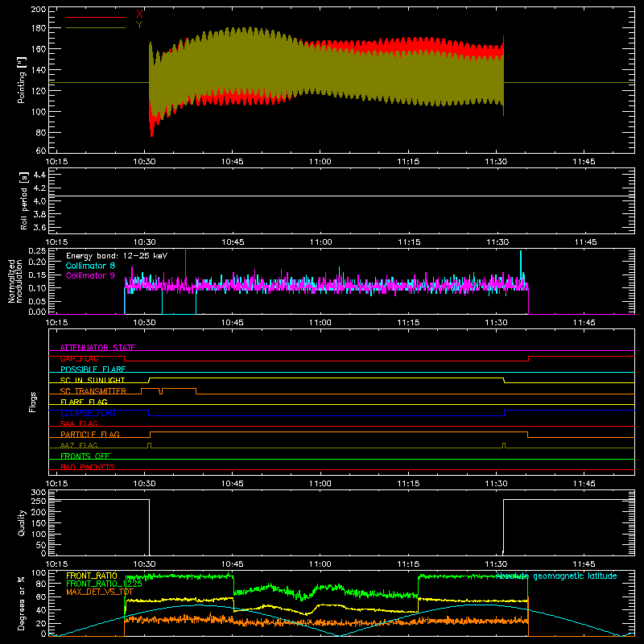The width and height of the screenshot is (644, 644).
Task: Select the SAA_FLAG label
Action: coord(79,423)
